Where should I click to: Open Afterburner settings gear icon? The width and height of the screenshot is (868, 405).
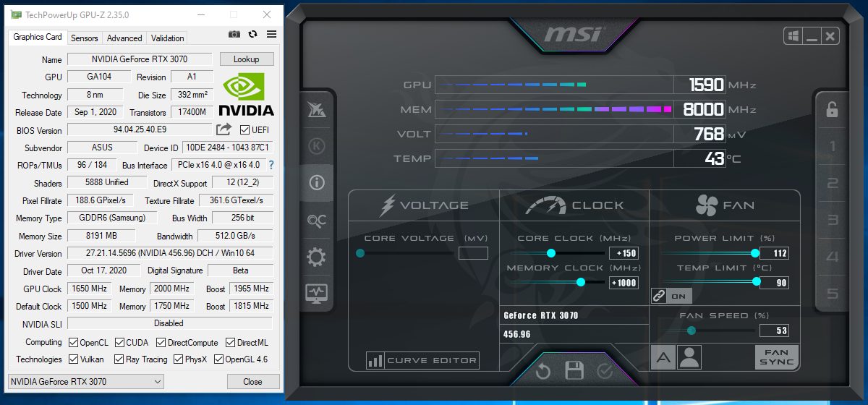(316, 257)
